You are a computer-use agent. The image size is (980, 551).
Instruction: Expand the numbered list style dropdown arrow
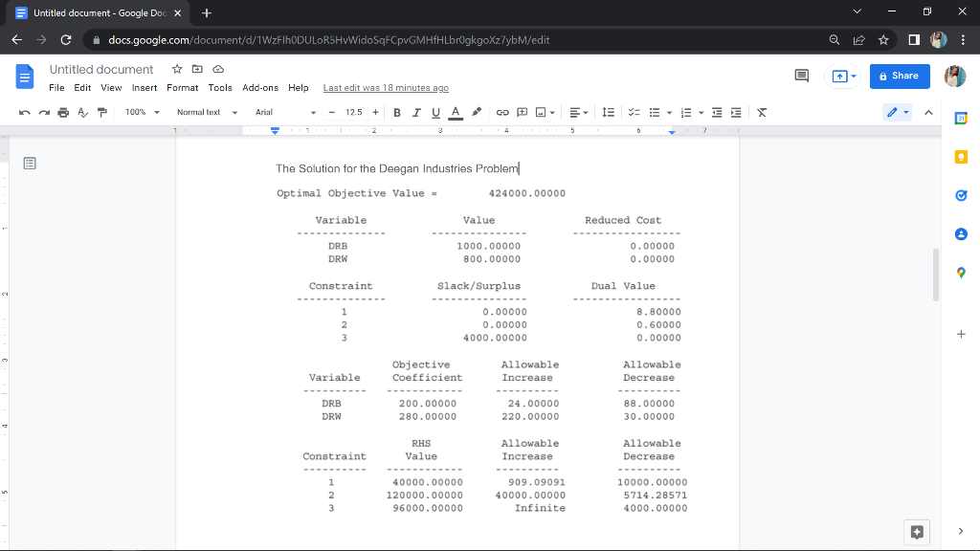tap(701, 113)
